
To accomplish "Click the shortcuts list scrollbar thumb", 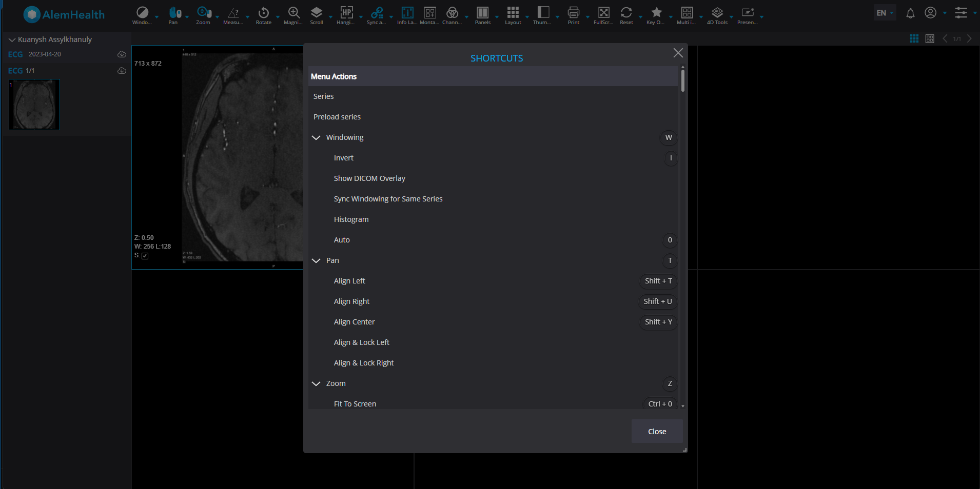I will pyautogui.click(x=683, y=80).
